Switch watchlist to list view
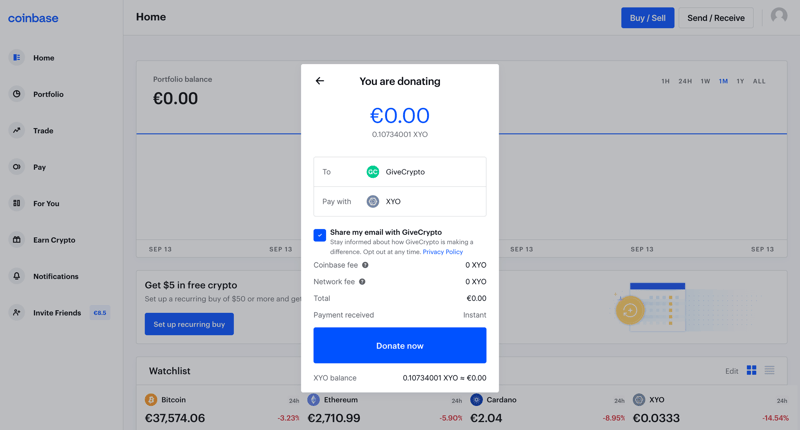Screen dimensions: 800x430 (x=769, y=370)
